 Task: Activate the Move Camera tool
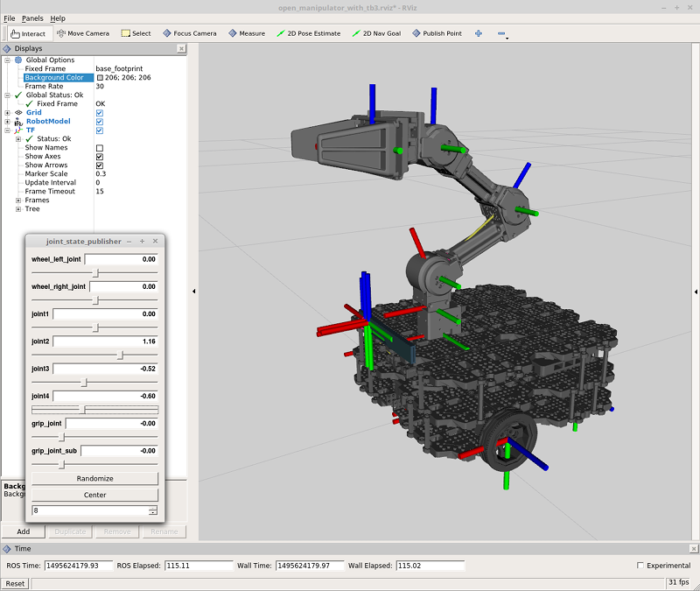(x=83, y=33)
